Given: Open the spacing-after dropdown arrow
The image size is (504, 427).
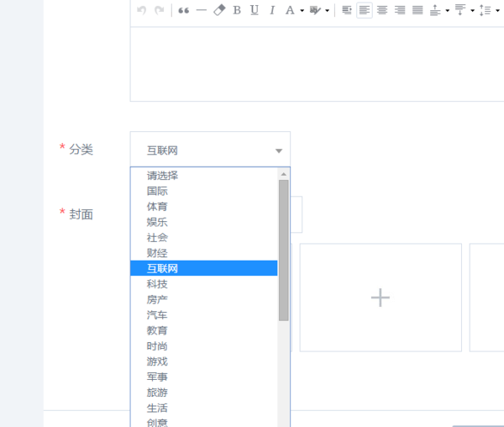Looking at the screenshot, I should click(x=472, y=11).
